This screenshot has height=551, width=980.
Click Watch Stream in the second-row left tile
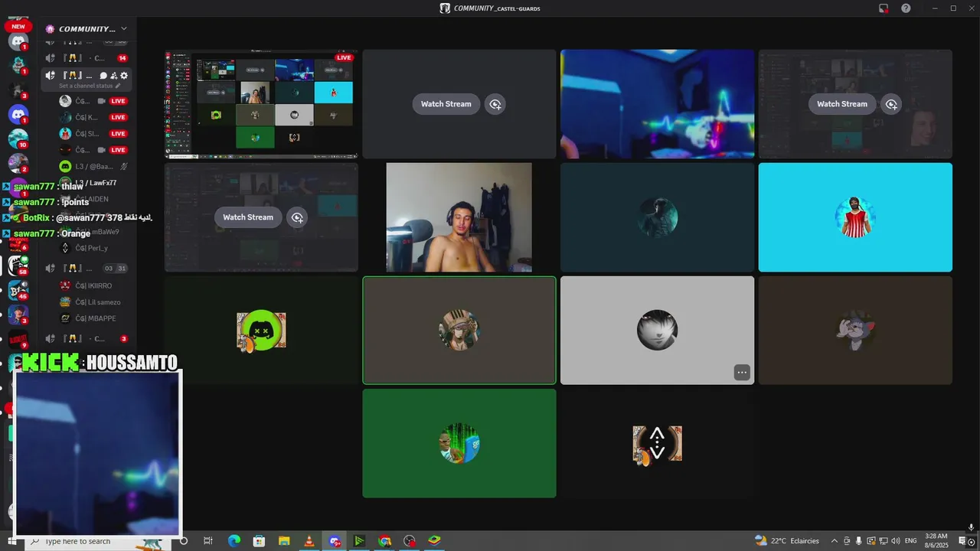pyautogui.click(x=248, y=217)
